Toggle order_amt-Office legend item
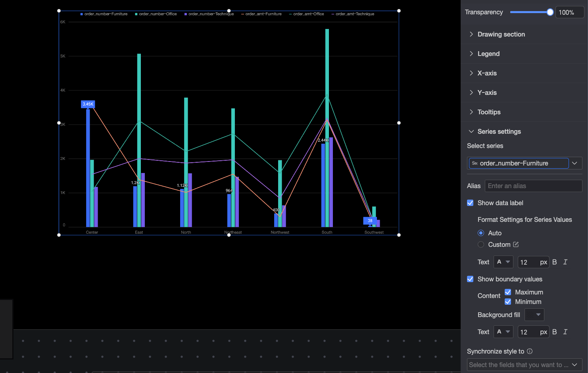The image size is (588, 373). (x=306, y=14)
